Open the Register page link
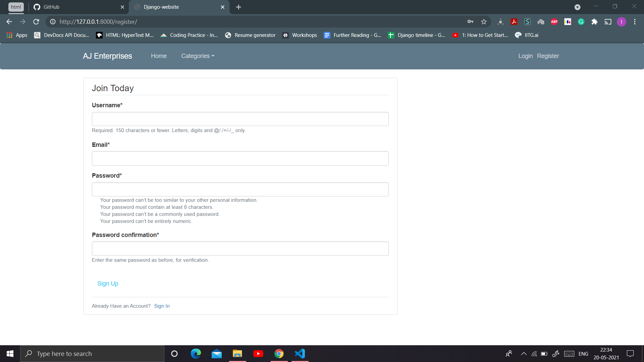This screenshot has width=644, height=362. pyautogui.click(x=548, y=56)
